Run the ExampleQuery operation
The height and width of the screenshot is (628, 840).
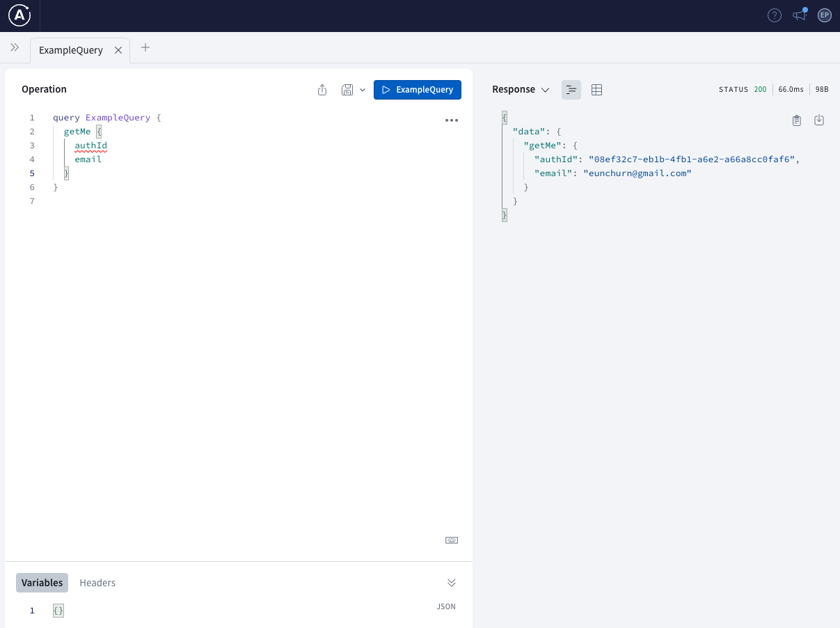click(418, 90)
